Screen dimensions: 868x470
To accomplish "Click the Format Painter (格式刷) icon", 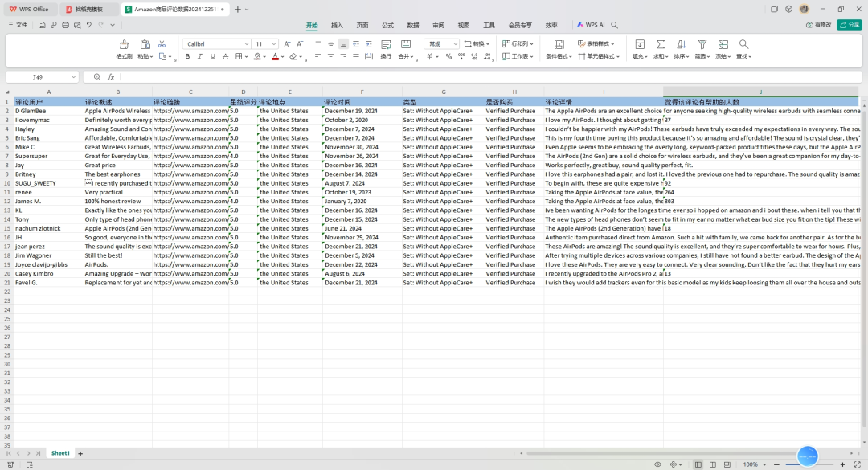I will tap(124, 45).
